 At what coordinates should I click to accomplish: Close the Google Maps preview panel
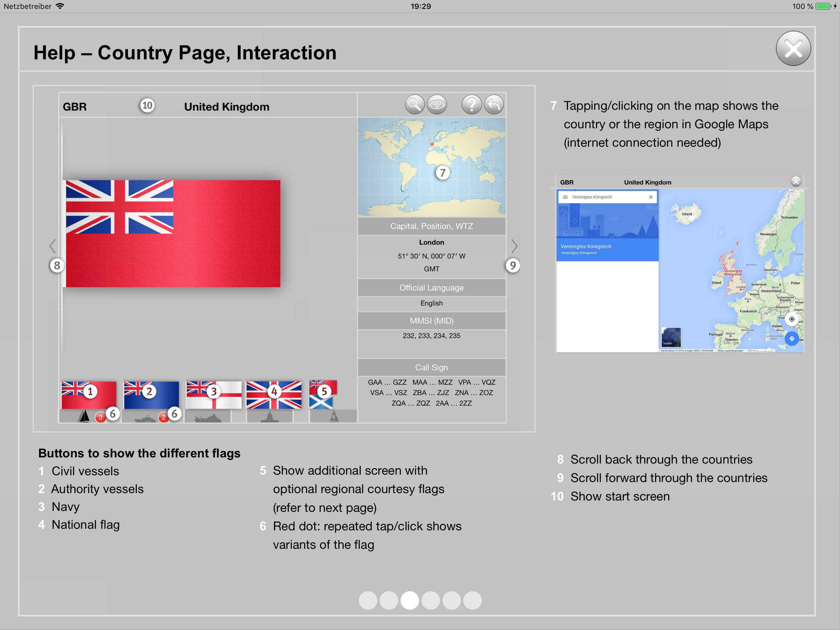[x=795, y=181]
